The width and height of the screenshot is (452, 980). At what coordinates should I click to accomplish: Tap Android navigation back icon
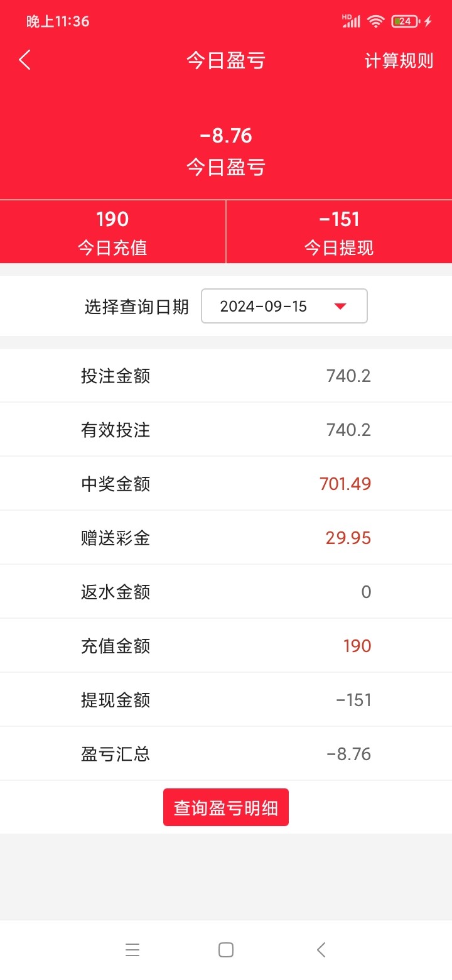(321, 950)
